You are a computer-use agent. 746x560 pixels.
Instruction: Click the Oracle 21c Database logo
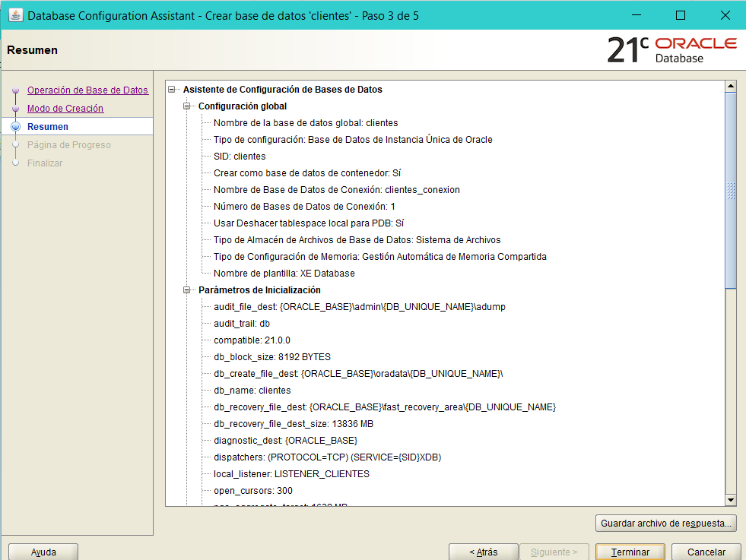tap(671, 50)
